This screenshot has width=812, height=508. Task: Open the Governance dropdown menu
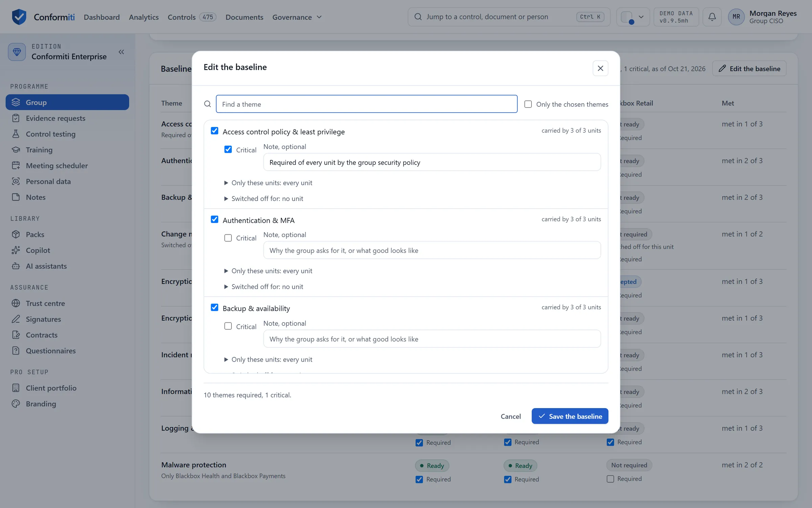coord(297,17)
